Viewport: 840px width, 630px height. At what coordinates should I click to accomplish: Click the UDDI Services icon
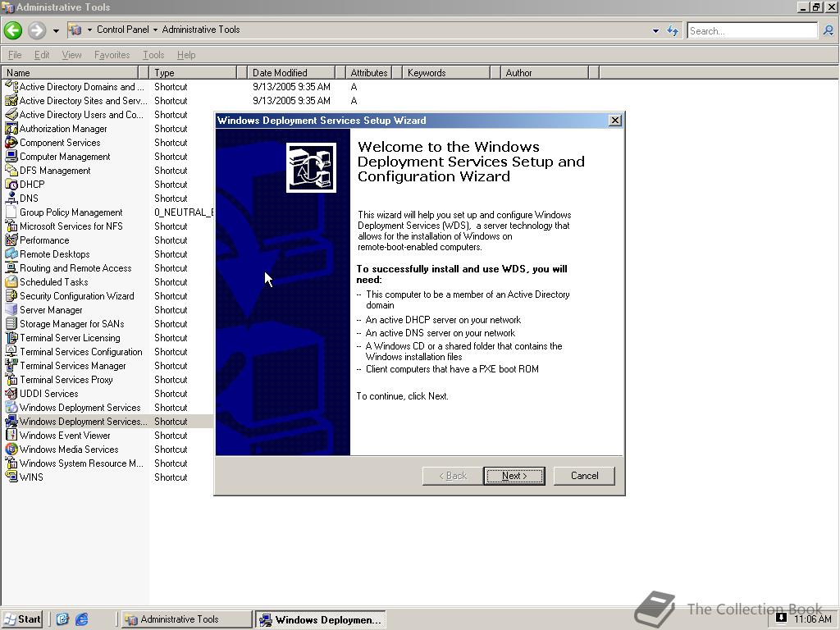[11, 393]
